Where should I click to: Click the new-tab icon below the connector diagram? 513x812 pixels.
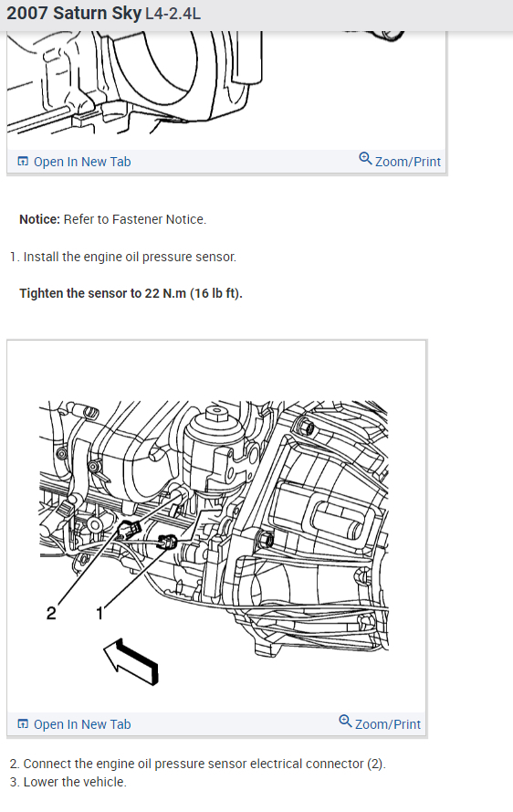click(23, 724)
